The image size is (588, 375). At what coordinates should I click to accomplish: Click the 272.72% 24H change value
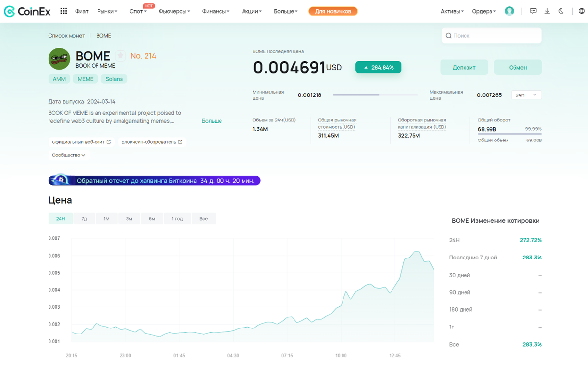pyautogui.click(x=531, y=240)
